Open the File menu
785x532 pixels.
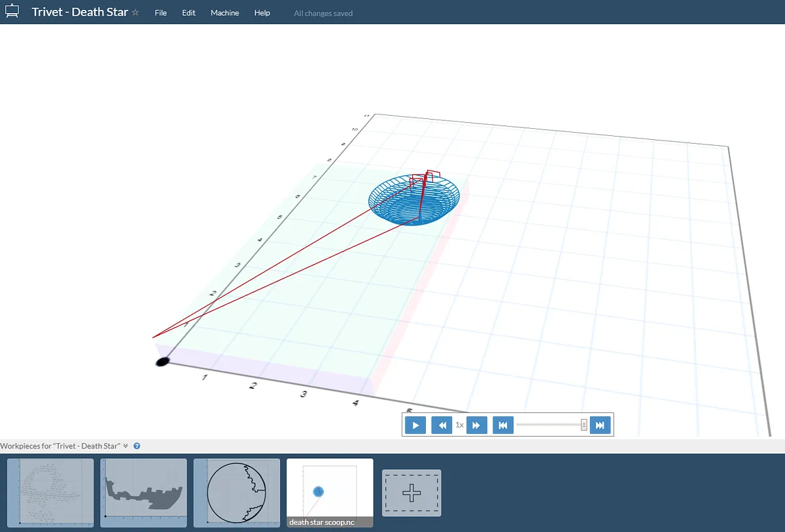point(160,13)
